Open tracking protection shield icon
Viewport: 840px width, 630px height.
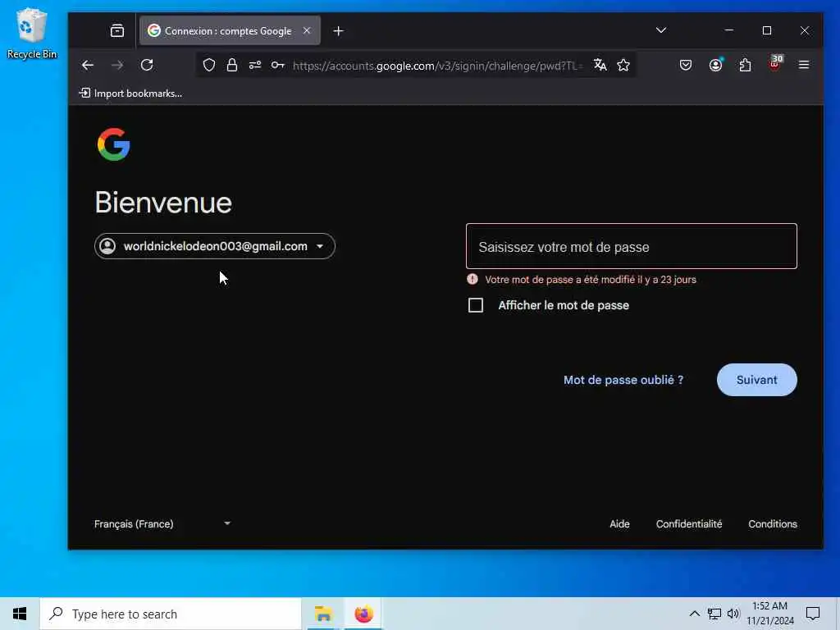(209, 66)
